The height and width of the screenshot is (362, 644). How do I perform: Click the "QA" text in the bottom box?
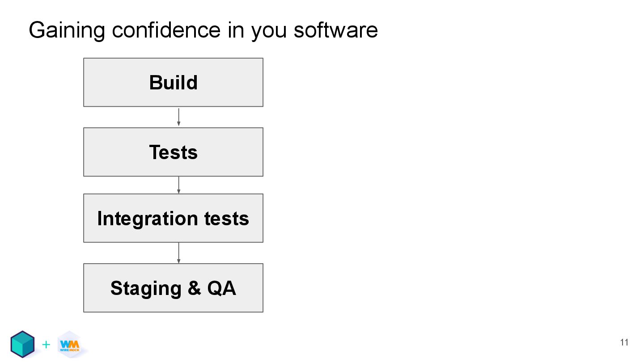[x=222, y=288]
